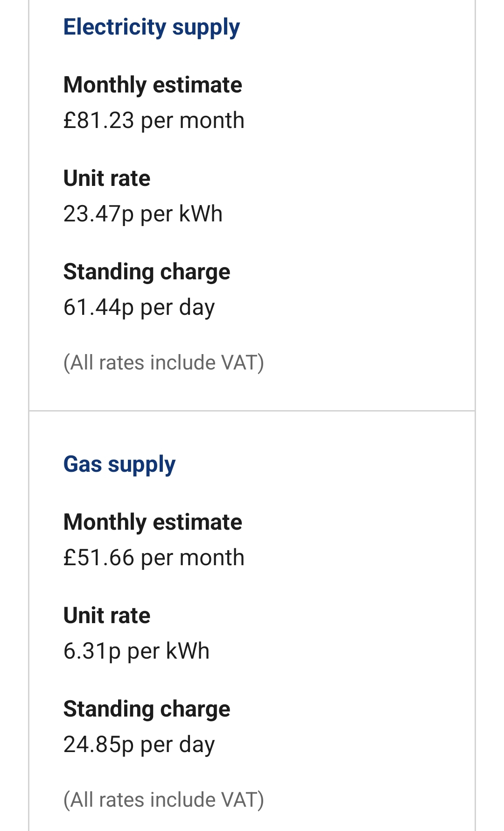Screen dimensions: 504x831
Task: Select the £81.23 per month value
Action: (154, 121)
